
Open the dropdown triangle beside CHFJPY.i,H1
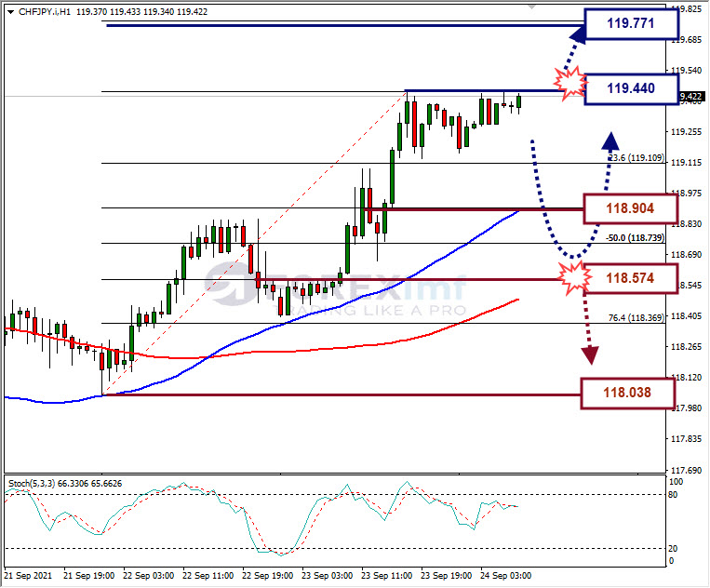pyautogui.click(x=11, y=12)
